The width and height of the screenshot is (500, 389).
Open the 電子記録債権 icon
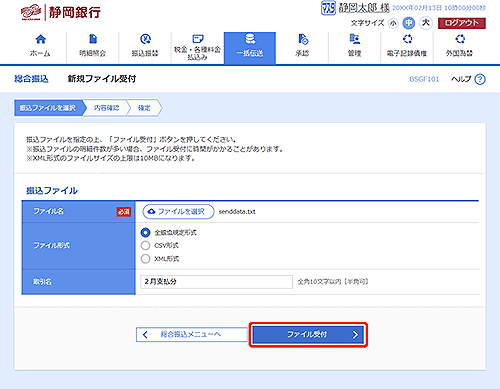pos(407,39)
